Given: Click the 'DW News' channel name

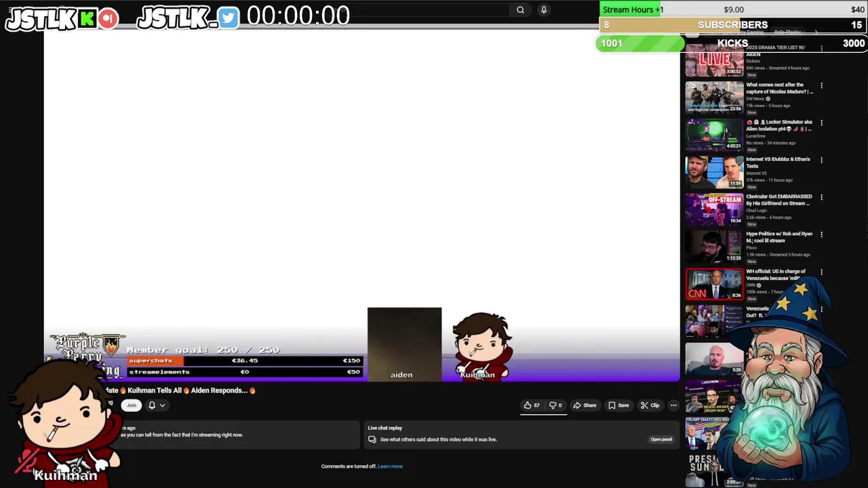Looking at the screenshot, I should (x=755, y=99).
